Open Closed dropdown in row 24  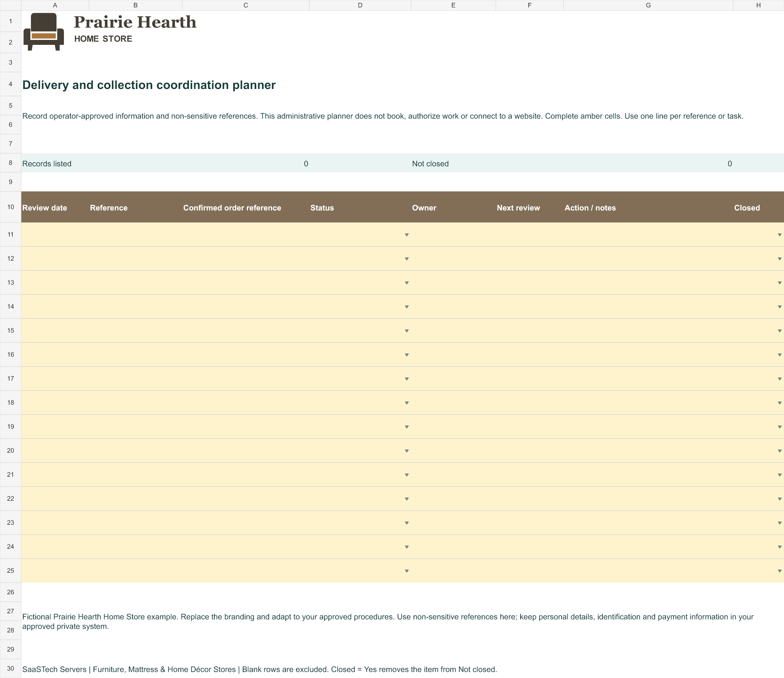tap(779, 547)
